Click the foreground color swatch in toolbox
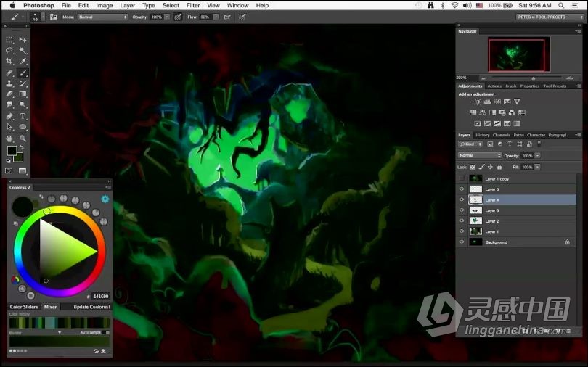588x367 pixels. [11, 151]
